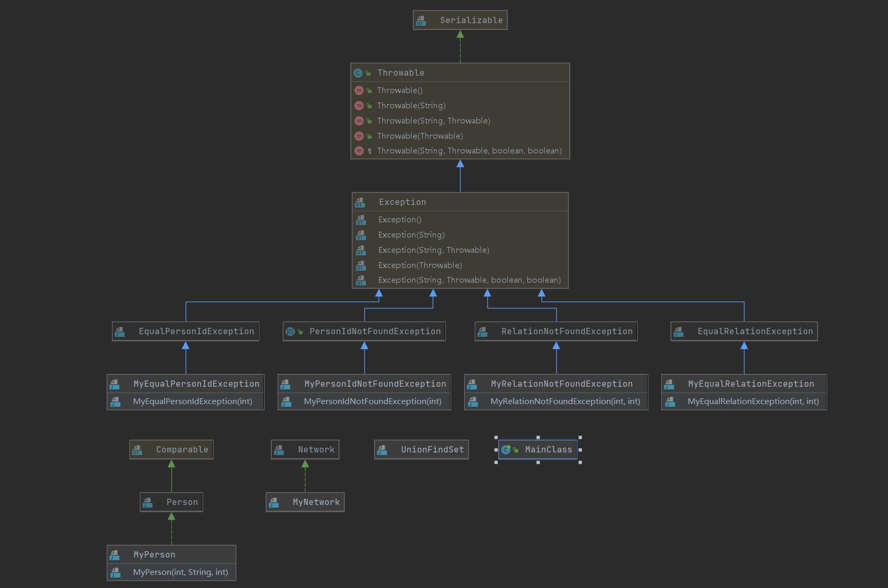Viewport: 888px width, 588px height.
Task: Click the EqualPersonIdException node icon
Action: (120, 332)
